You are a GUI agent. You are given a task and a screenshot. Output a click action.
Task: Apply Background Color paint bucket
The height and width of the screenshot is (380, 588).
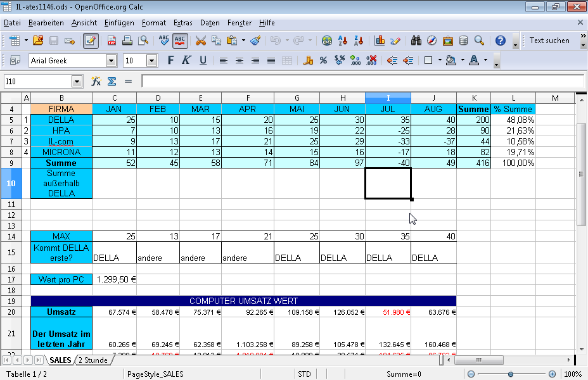point(451,60)
